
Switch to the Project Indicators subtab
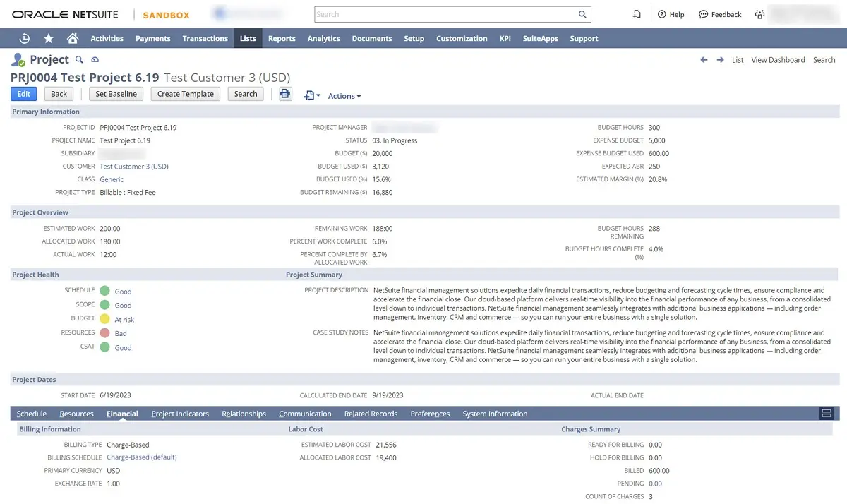tap(180, 414)
